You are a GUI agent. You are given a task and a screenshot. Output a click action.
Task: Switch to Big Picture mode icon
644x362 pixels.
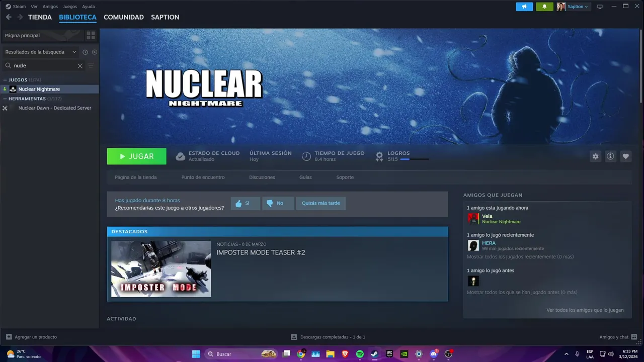(x=600, y=7)
